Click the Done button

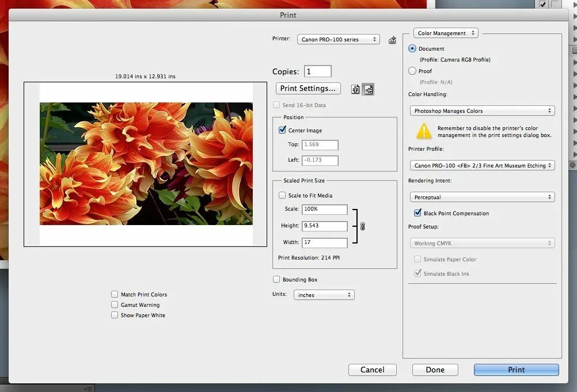coord(435,370)
